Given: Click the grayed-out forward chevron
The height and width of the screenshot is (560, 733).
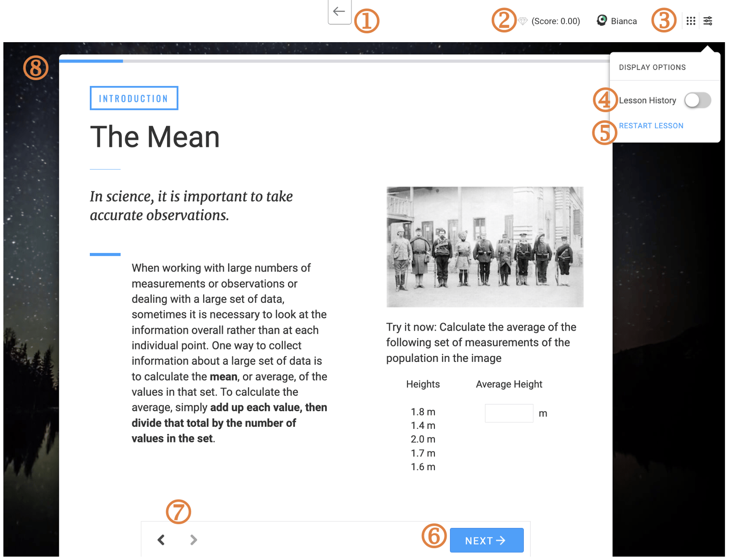Looking at the screenshot, I should coord(193,540).
